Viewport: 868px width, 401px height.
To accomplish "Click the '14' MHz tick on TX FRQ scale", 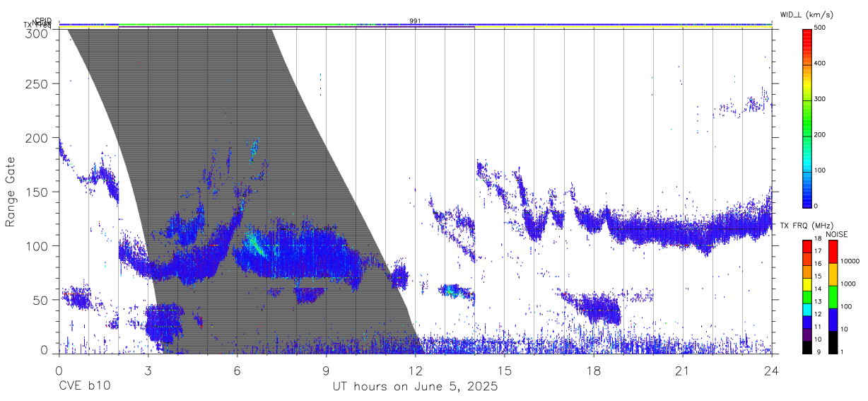I will (819, 289).
